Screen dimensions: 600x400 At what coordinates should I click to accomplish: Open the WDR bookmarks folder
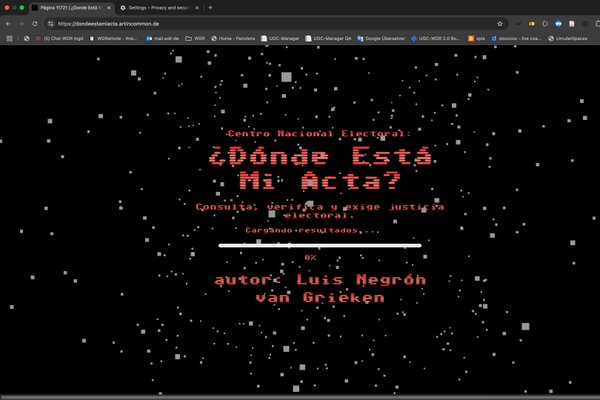click(x=194, y=38)
